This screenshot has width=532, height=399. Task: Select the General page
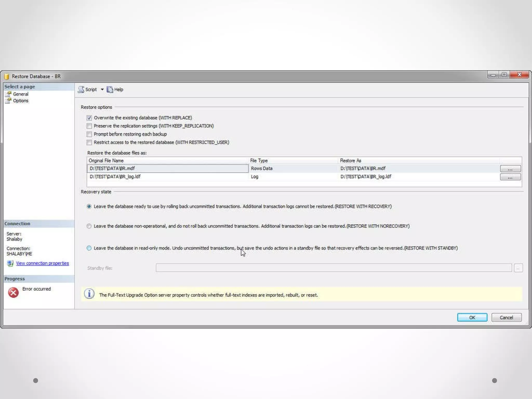[21, 94]
